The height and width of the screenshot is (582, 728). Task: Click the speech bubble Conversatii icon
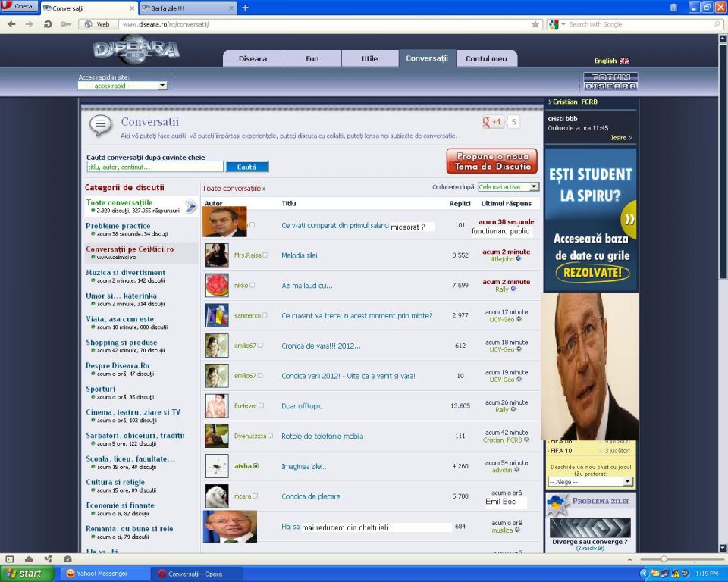(x=101, y=125)
